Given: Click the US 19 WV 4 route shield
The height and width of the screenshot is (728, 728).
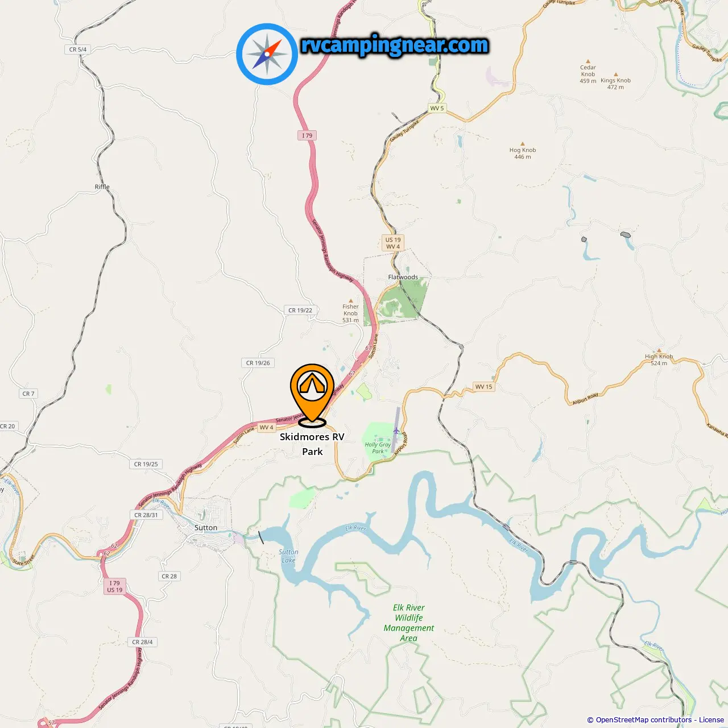Looking at the screenshot, I should 393,243.
